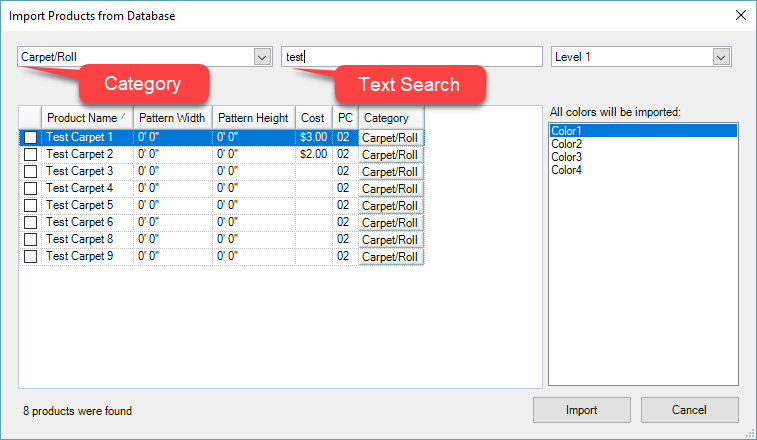The width and height of the screenshot is (757, 440).
Task: Tick the checkbox for Test Carpet 1
Action: click(x=30, y=138)
